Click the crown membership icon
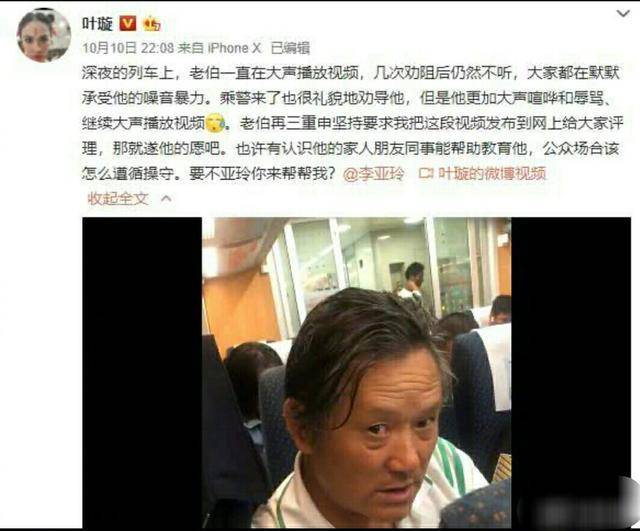This screenshot has height=531, width=640. click(151, 24)
